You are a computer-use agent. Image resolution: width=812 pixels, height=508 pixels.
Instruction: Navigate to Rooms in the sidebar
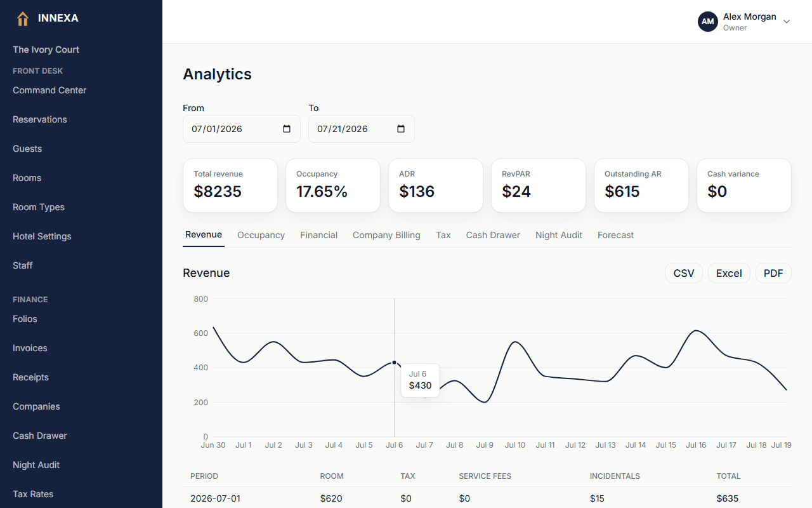27,178
